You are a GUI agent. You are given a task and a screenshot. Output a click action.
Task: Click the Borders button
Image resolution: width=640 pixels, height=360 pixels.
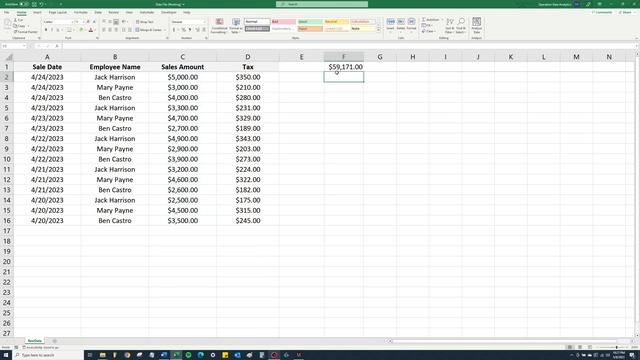coord(69,30)
